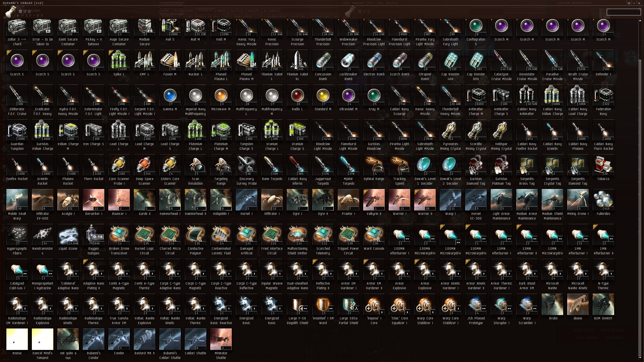This screenshot has height=362, width=644.
Task: Click the Cap Booster 800 charges
Action: pyautogui.click(x=476, y=65)
